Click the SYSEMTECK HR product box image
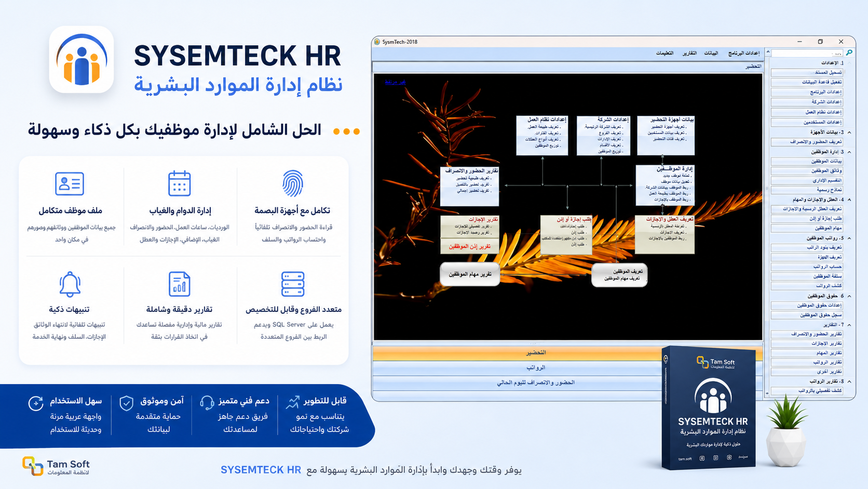 [709, 408]
